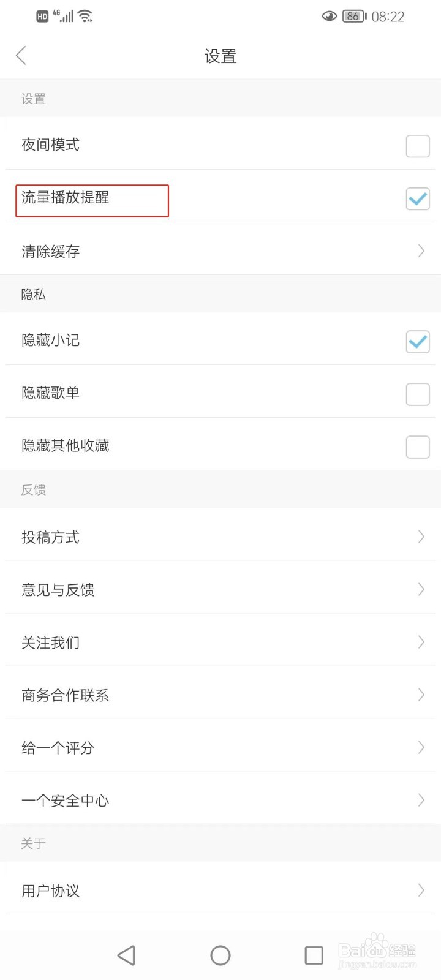Tick the 隐藏其他收藏 checkbox
441x980 pixels.
click(x=418, y=447)
